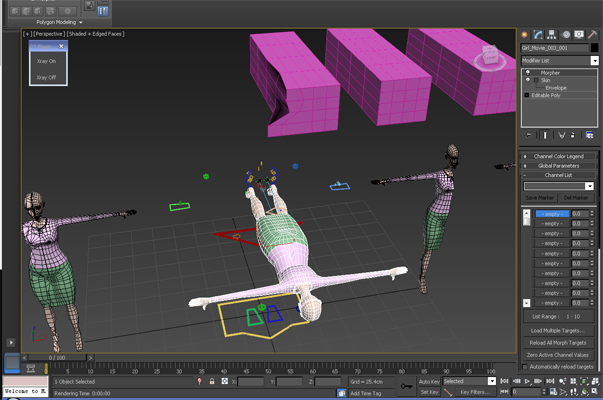
Task: Toggle the Skin modifier lightbulb
Action: tap(527, 80)
